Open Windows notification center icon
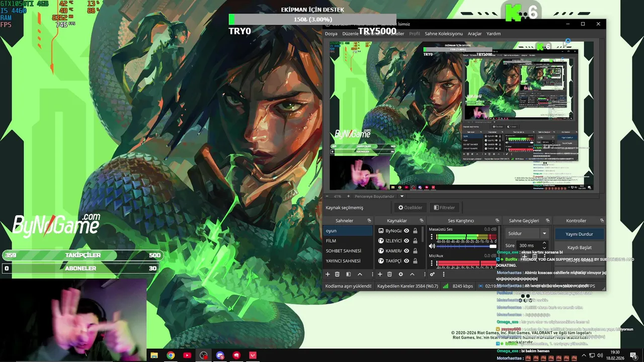 (x=633, y=355)
